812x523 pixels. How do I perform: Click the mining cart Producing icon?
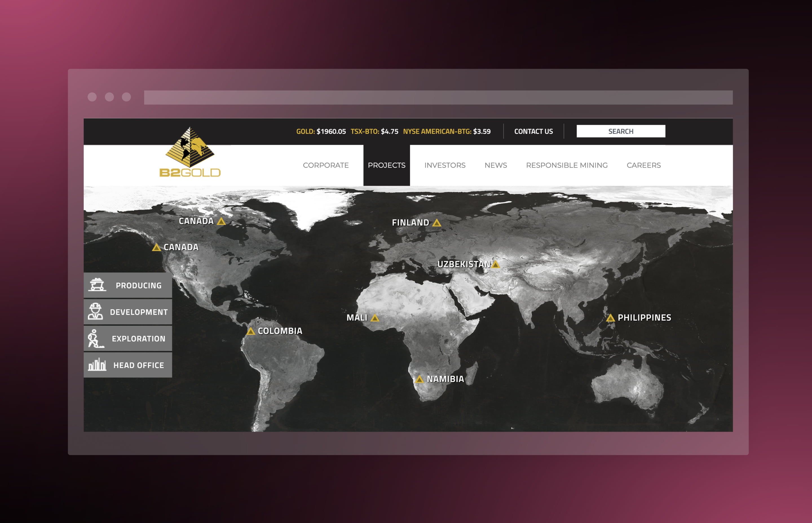pyautogui.click(x=97, y=285)
